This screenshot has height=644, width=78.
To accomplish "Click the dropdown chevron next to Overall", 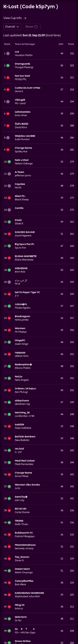I will pyautogui.click(x=18, y=27).
